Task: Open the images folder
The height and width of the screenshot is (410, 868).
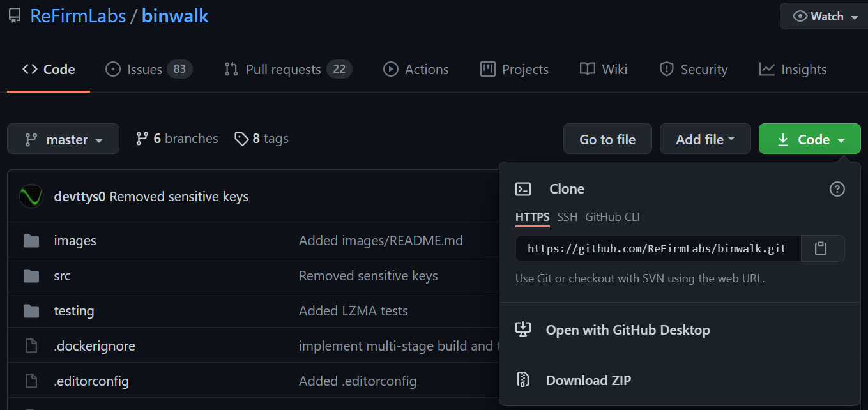Action: click(x=75, y=241)
